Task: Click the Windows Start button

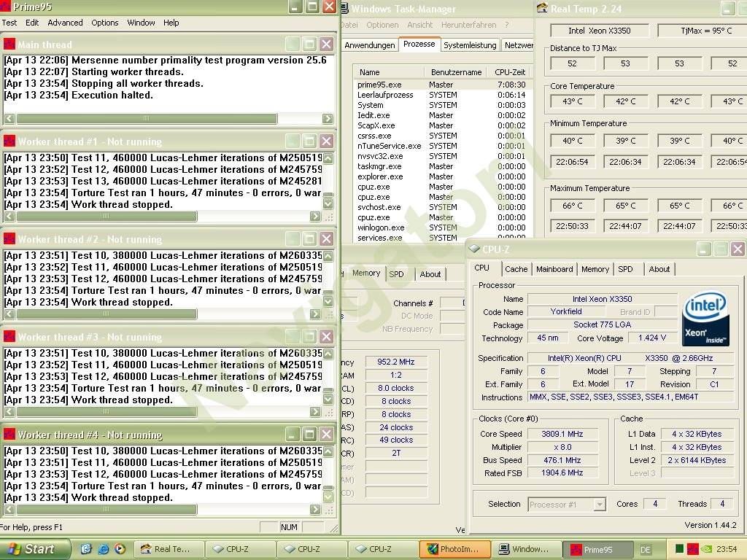Action: [34, 549]
